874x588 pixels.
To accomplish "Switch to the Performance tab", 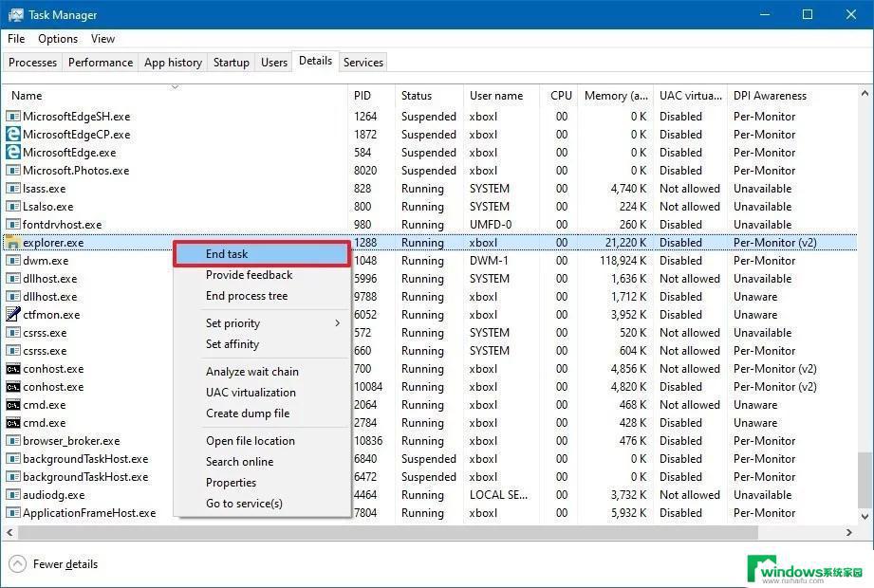I will tap(101, 63).
